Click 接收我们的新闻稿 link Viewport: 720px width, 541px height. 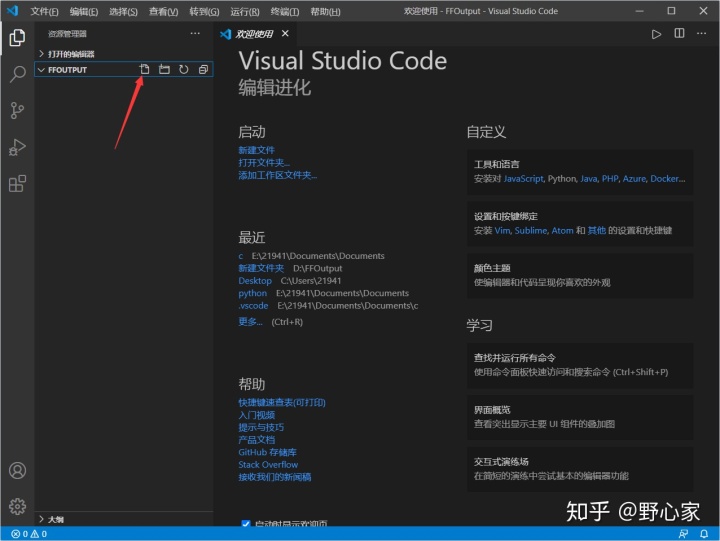point(275,477)
